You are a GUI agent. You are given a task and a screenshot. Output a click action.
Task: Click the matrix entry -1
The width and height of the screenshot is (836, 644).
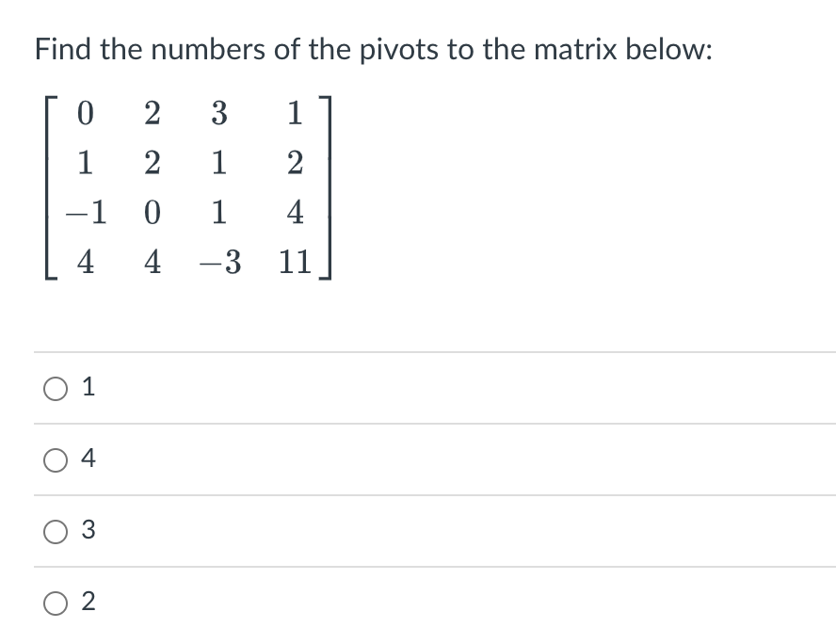(x=84, y=213)
